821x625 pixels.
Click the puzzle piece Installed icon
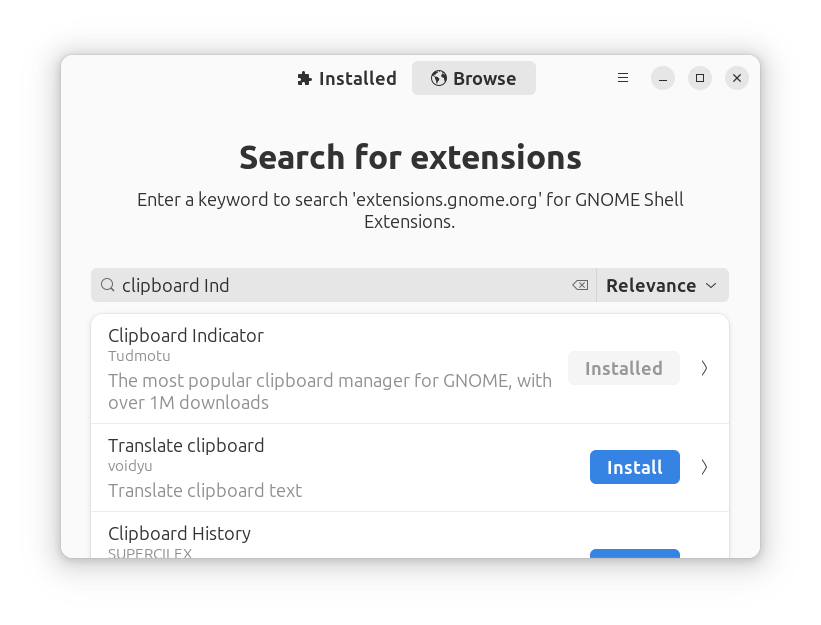[x=304, y=79]
